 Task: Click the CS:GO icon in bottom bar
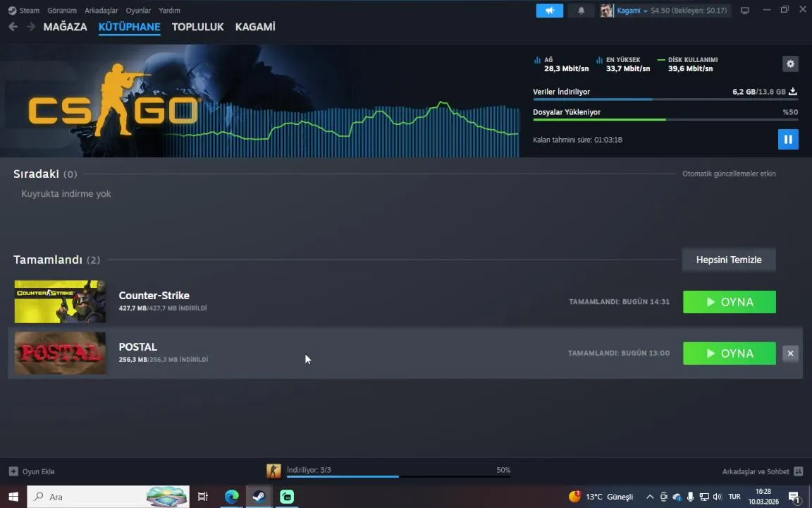coord(273,471)
